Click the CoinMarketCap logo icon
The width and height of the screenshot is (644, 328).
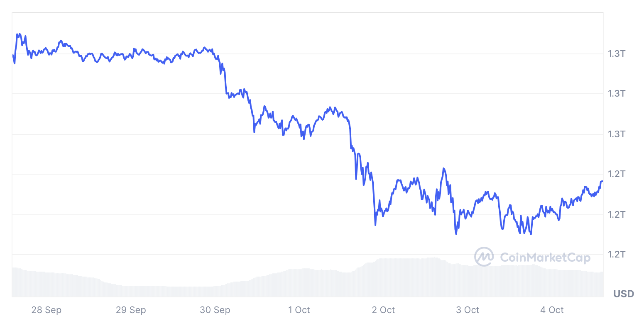coord(484,257)
